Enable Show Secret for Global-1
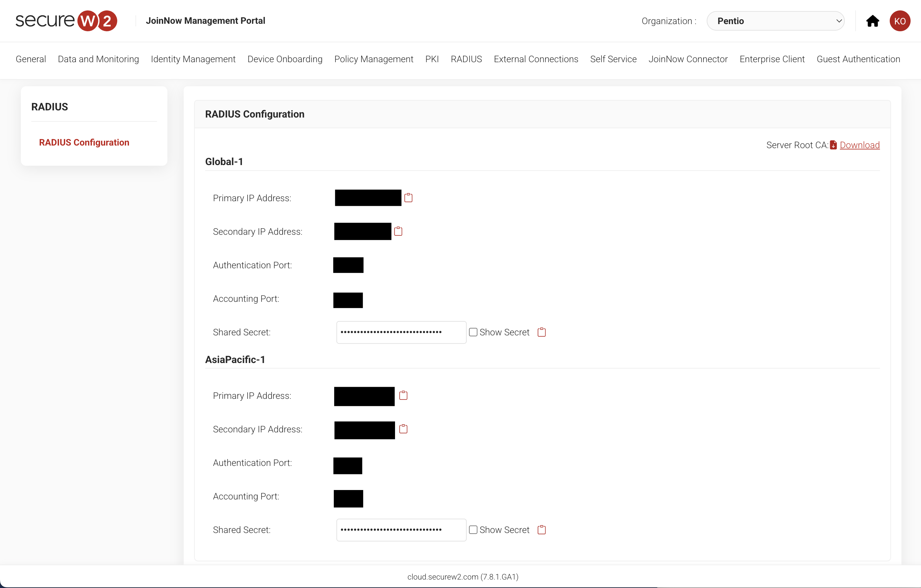Viewport: 921px width, 588px height. tap(473, 332)
